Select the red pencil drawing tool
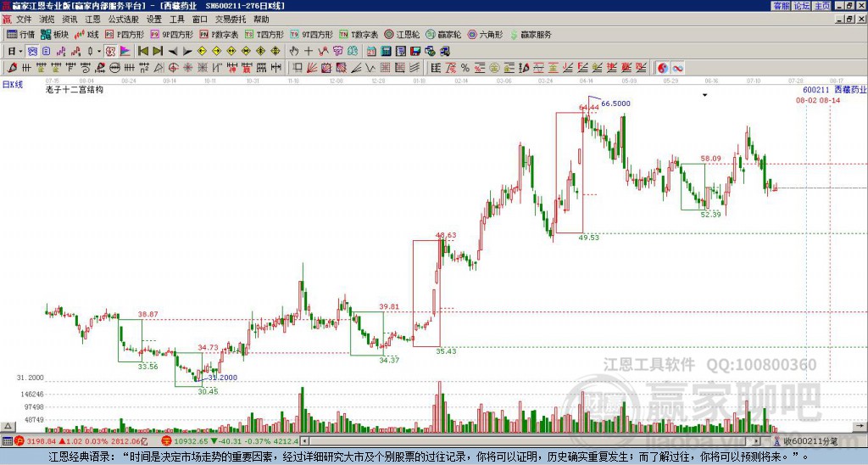The width and height of the screenshot is (868, 465). click(12, 68)
